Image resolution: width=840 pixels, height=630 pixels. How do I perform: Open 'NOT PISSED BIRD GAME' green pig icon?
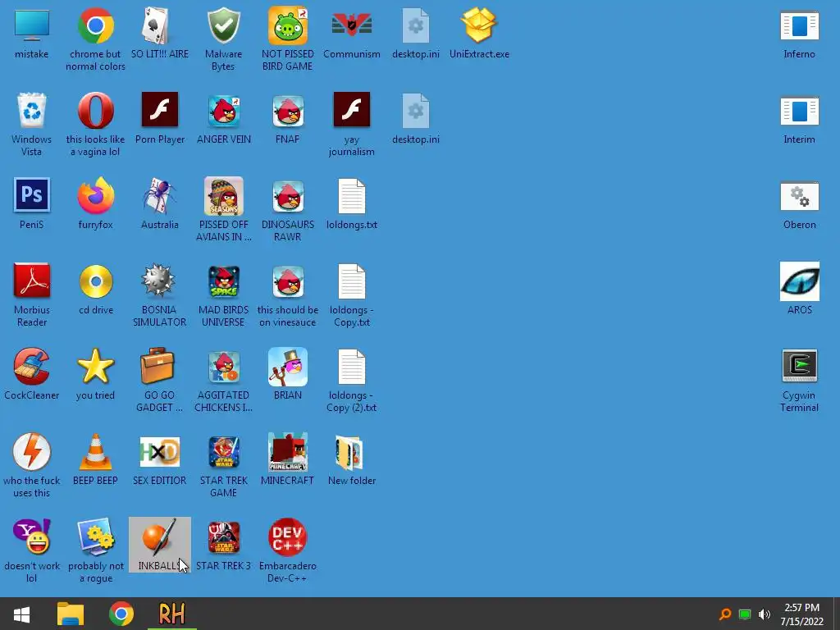coord(288,25)
